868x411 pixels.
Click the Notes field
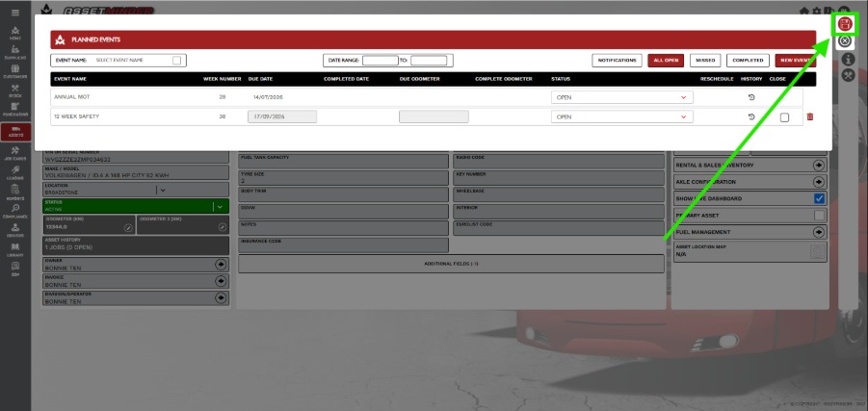pyautogui.click(x=343, y=228)
